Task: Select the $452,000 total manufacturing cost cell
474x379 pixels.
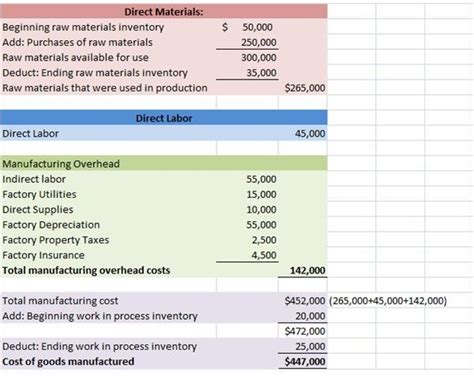Action: click(305, 301)
